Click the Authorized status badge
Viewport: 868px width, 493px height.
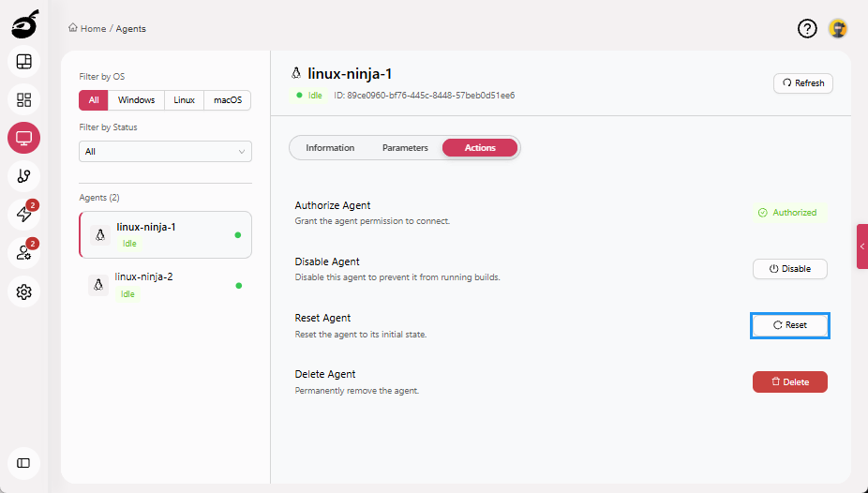tap(788, 213)
